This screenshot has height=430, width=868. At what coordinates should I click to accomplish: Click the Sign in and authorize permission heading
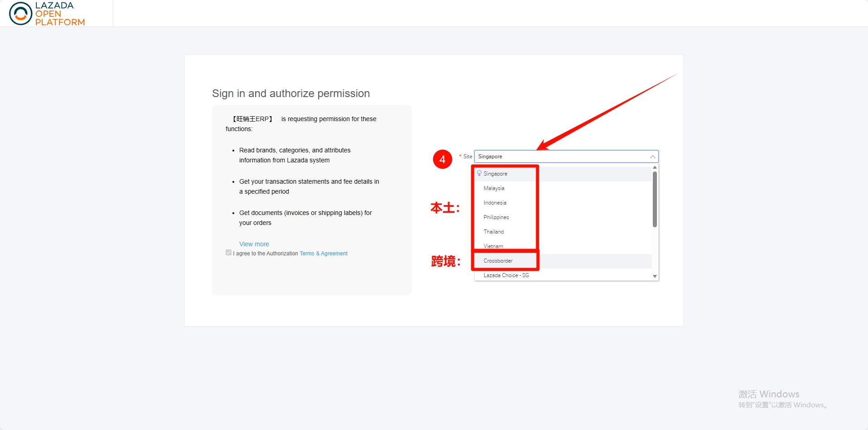(x=291, y=93)
